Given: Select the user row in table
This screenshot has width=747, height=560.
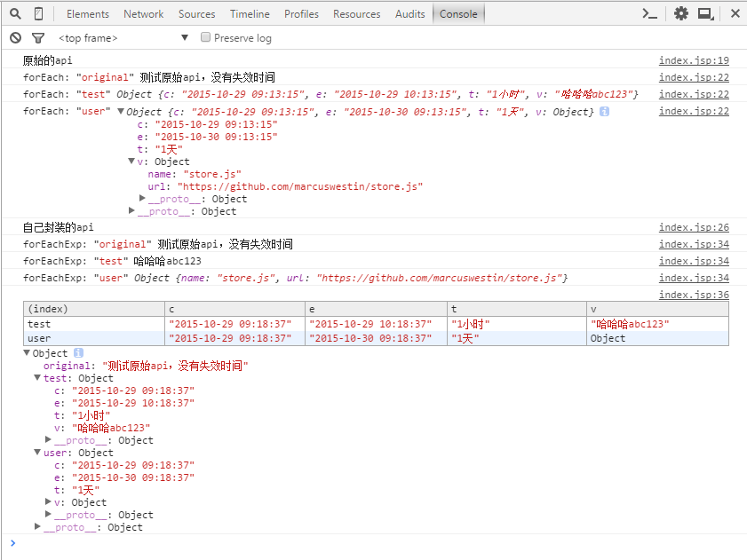Looking at the screenshot, I should click(376, 338).
